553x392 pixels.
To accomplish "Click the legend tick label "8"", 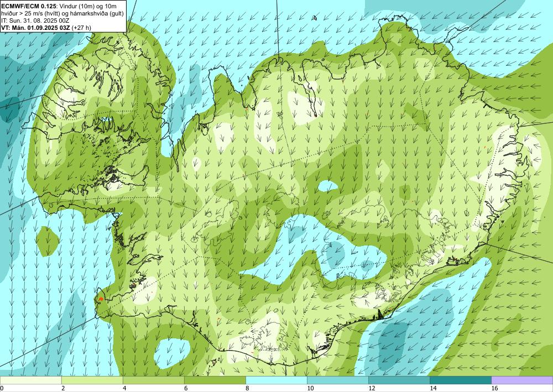I will 248,388.
